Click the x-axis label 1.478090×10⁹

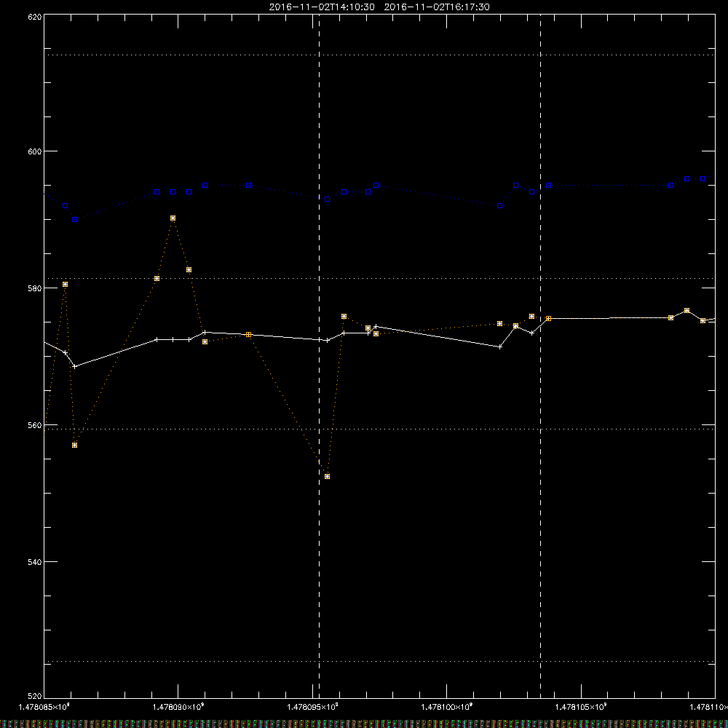pos(178,707)
